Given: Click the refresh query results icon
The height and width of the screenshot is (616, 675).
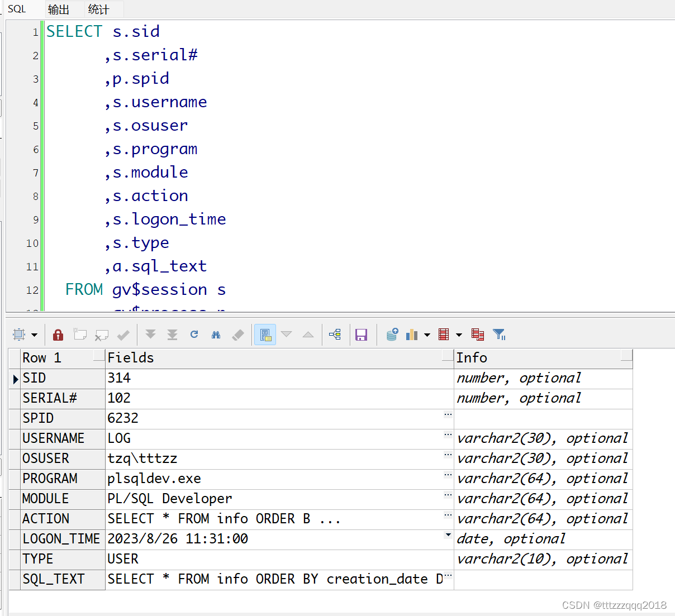Looking at the screenshot, I should point(194,335).
